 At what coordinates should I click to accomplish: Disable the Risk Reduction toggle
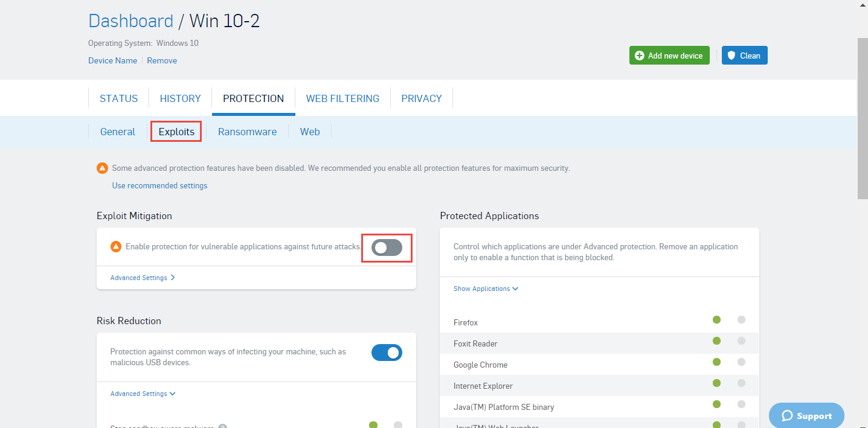[387, 353]
